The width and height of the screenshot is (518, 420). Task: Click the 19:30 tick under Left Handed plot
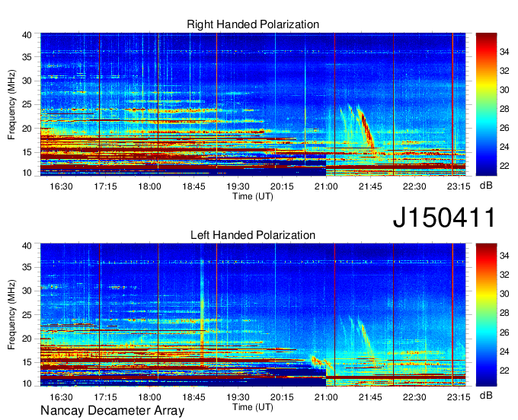click(x=238, y=397)
